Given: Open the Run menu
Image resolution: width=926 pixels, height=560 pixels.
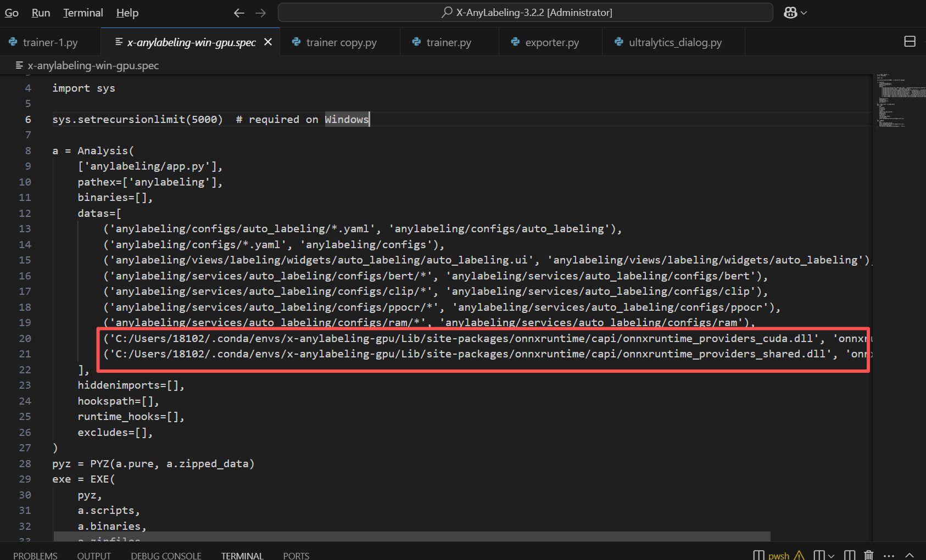Looking at the screenshot, I should [41, 13].
